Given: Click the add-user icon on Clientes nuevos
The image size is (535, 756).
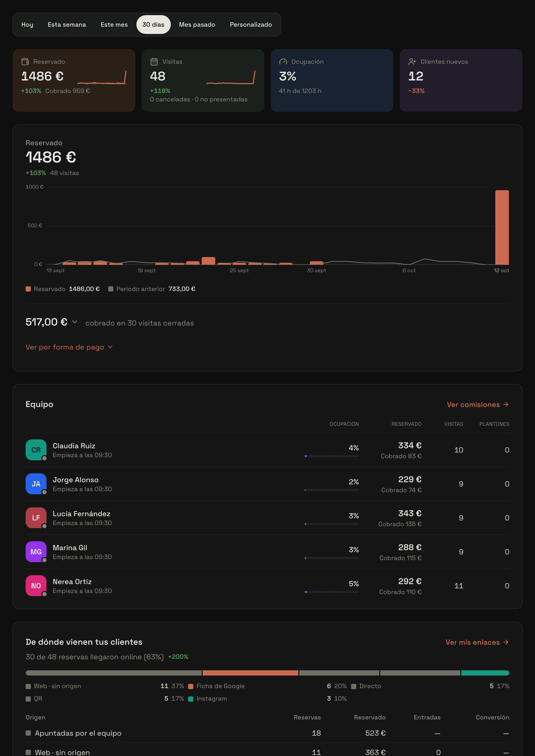Looking at the screenshot, I should (x=412, y=62).
